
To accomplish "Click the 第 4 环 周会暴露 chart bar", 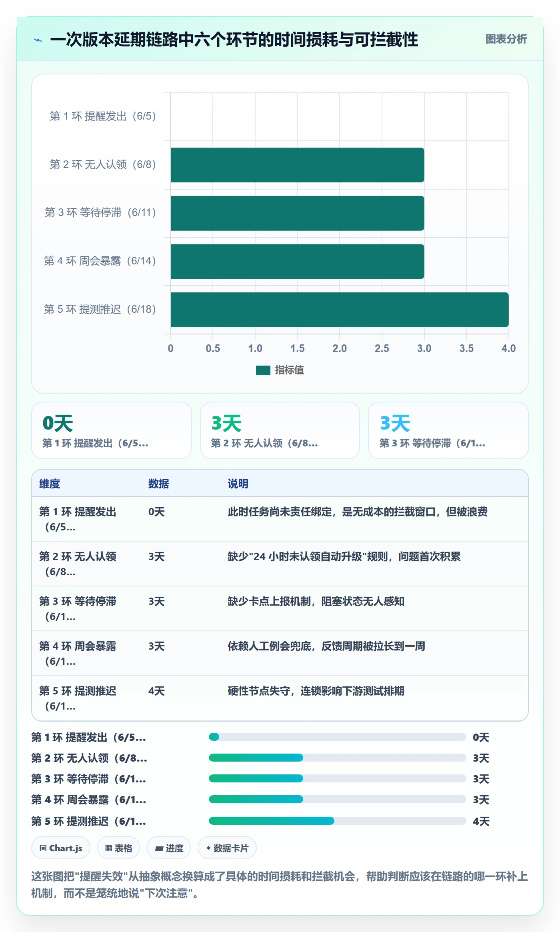I will [x=298, y=262].
